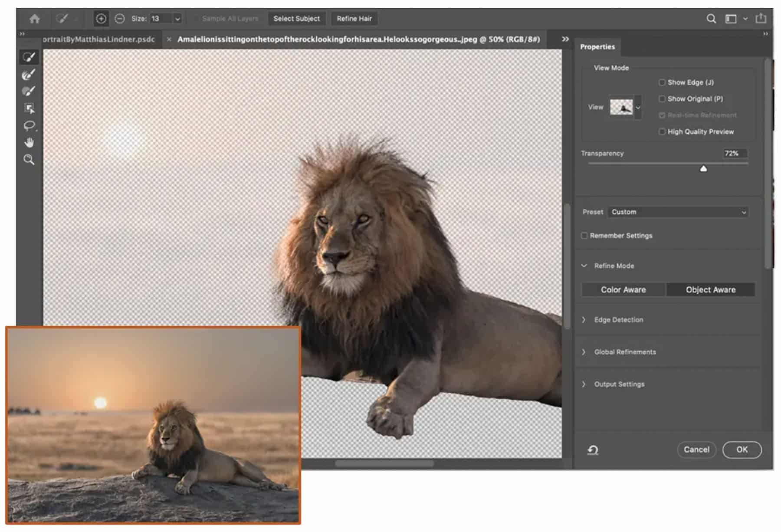Viewport: 781px width, 532px height.
Task: Click the Subtract from selection icon
Action: click(x=118, y=18)
